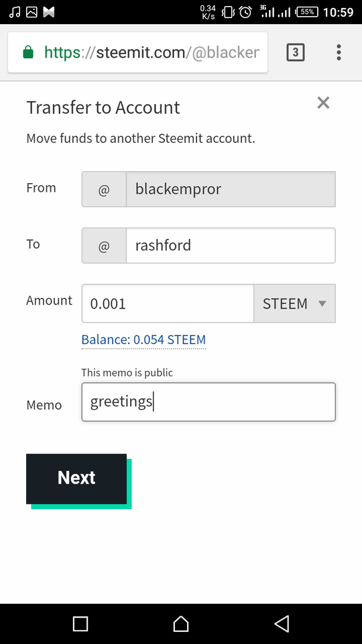Click the Memo field containing greetings
The width and height of the screenshot is (362, 644).
point(208,402)
